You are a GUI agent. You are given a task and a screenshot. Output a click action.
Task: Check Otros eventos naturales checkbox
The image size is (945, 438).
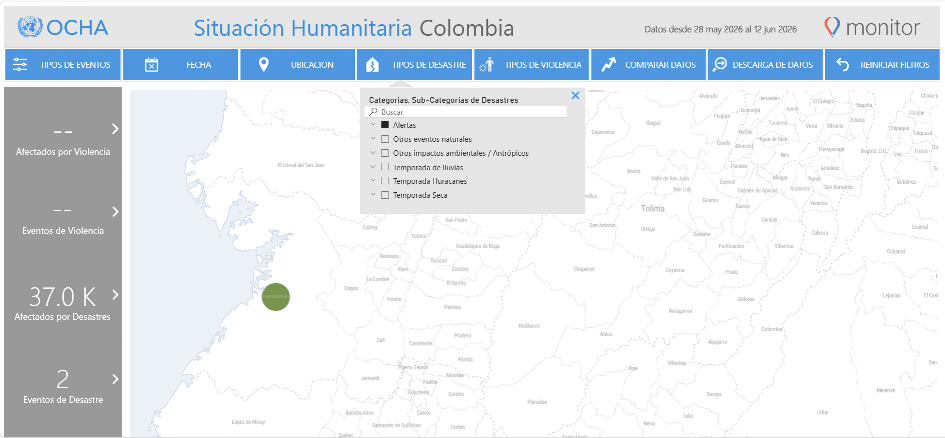tap(385, 139)
